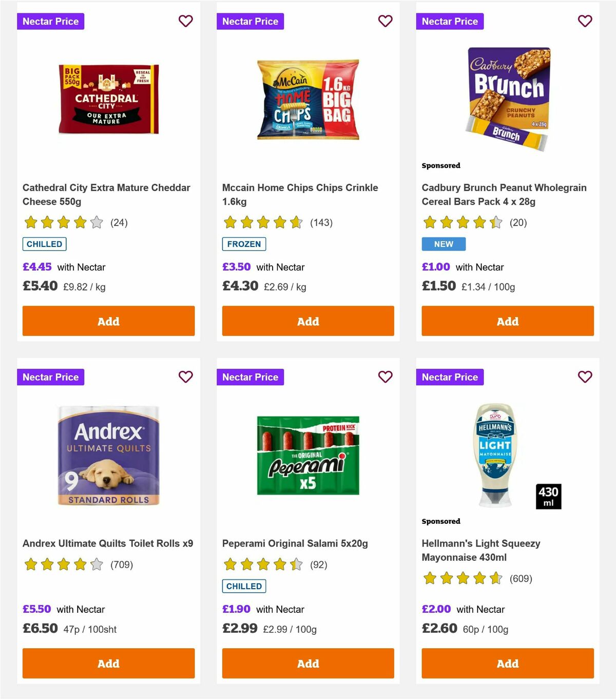Screen dimensions: 616x699
Task: Toggle the FROZEN badge under McCain Home Chips
Action: pos(244,244)
